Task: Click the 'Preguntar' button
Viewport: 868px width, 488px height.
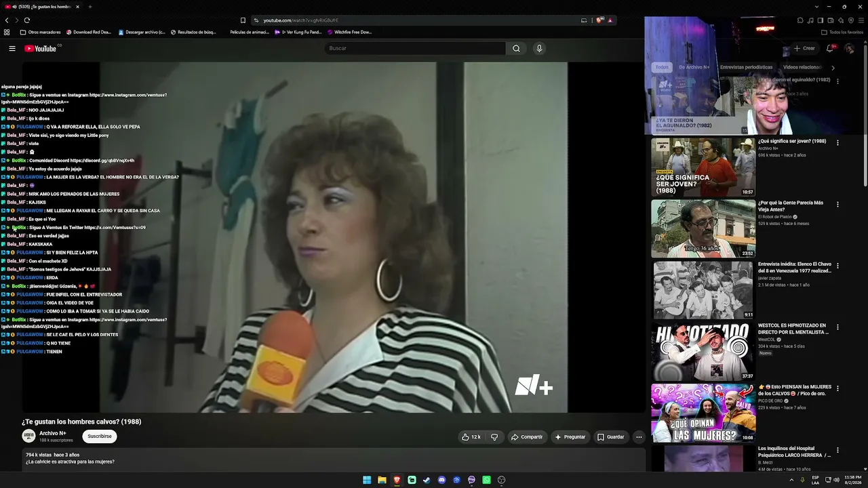Action: [570, 437]
